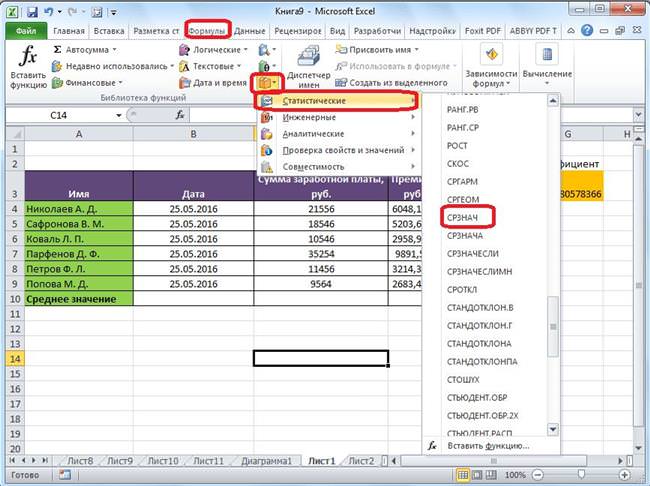Switch to the Вставка ribbon tab
650x486 pixels.
109,31
